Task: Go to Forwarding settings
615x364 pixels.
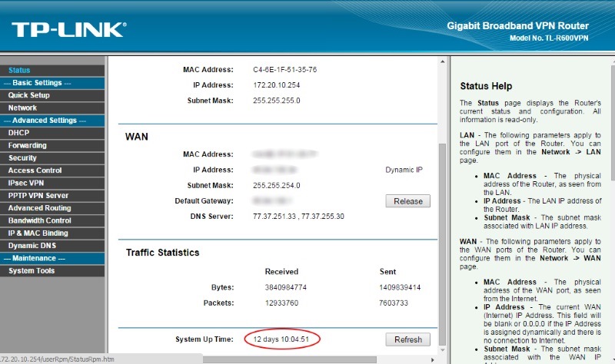Action: tap(28, 145)
